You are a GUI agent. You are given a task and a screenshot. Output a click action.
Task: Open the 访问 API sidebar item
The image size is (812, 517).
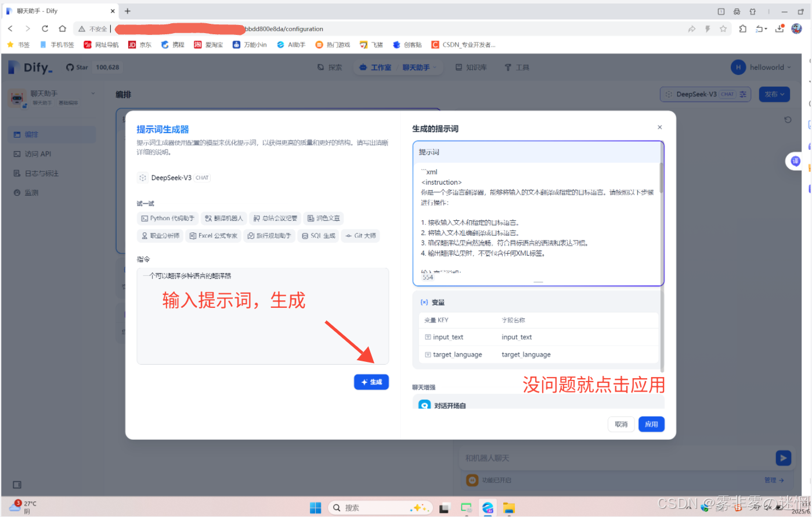coord(53,154)
